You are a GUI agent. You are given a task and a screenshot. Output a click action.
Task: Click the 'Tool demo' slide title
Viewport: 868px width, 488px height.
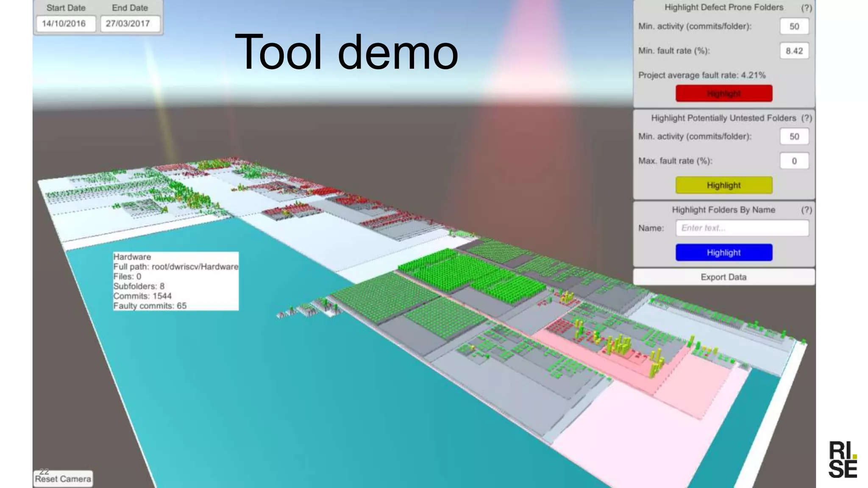(347, 52)
